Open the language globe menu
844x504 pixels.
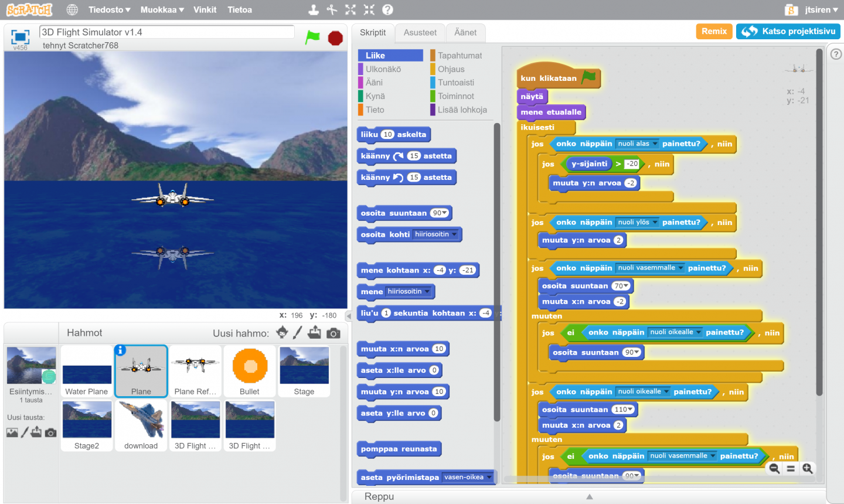point(72,9)
